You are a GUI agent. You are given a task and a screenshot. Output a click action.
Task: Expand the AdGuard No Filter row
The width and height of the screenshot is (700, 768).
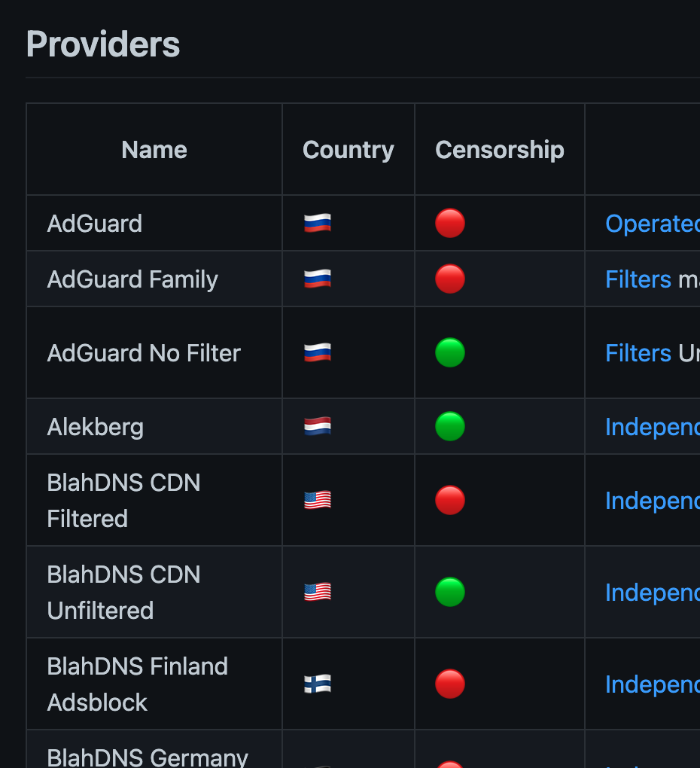(x=143, y=352)
